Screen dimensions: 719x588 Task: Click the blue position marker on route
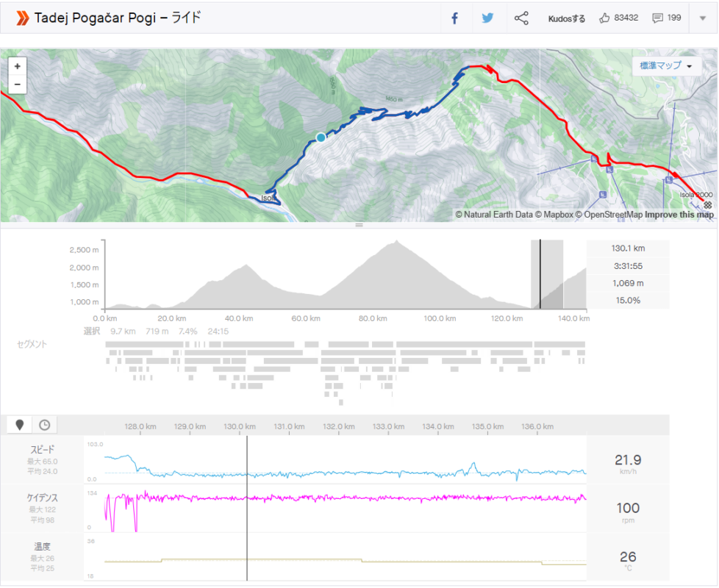[321, 137]
